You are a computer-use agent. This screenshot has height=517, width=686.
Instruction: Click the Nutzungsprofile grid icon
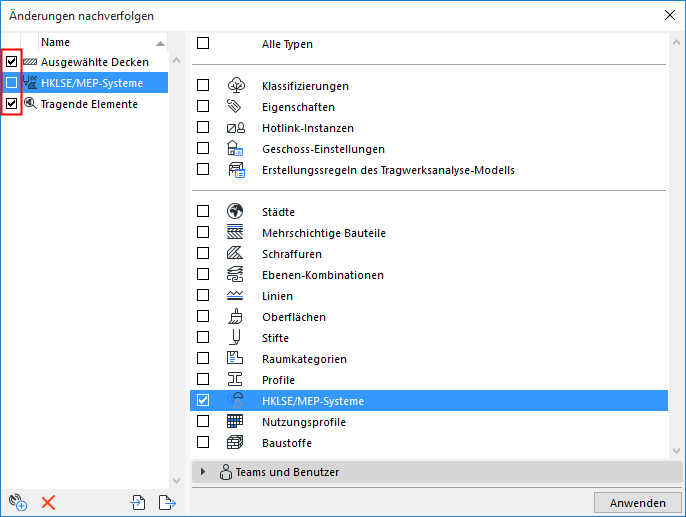click(235, 421)
